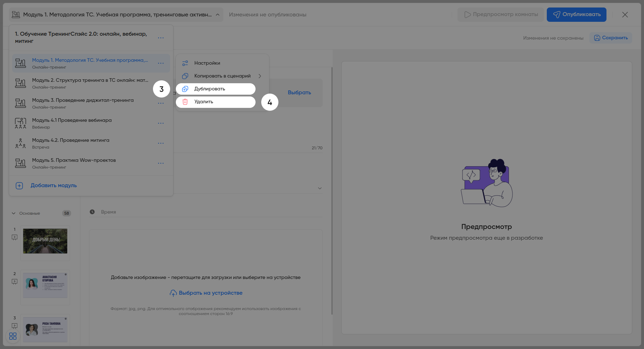Click the clock icon beside Время
The image size is (644, 349).
(x=92, y=212)
